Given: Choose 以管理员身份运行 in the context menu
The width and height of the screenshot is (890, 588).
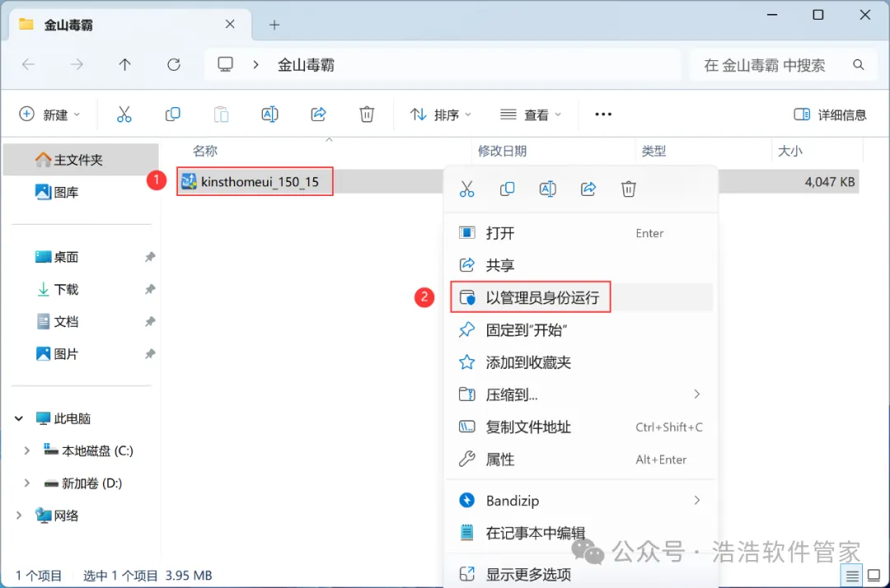Looking at the screenshot, I should pos(580,297).
